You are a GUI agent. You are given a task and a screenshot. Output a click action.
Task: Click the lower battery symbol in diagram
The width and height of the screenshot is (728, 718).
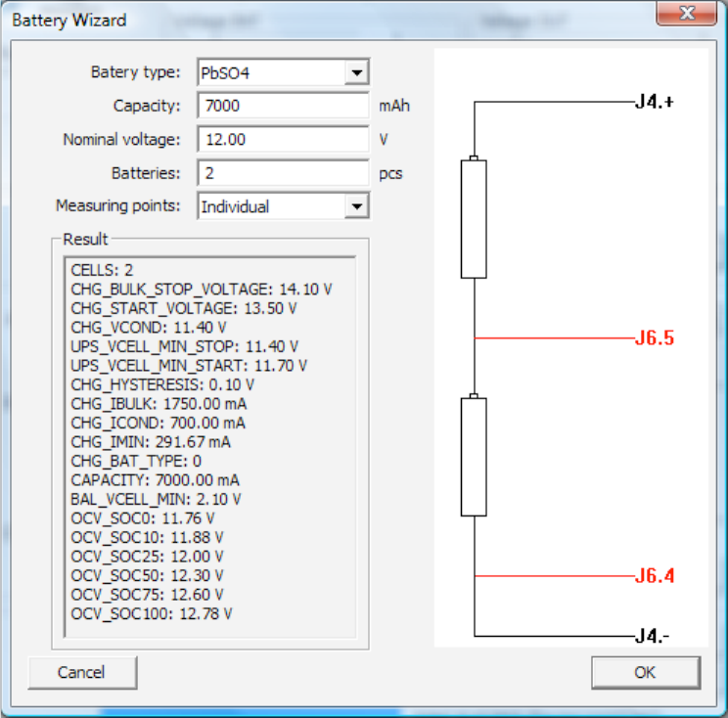[474, 457]
